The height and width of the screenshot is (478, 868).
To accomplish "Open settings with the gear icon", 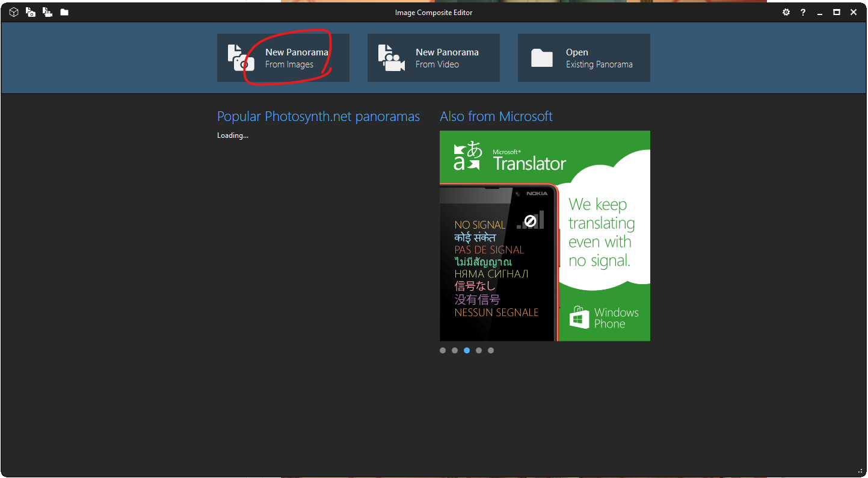I will tap(786, 12).
